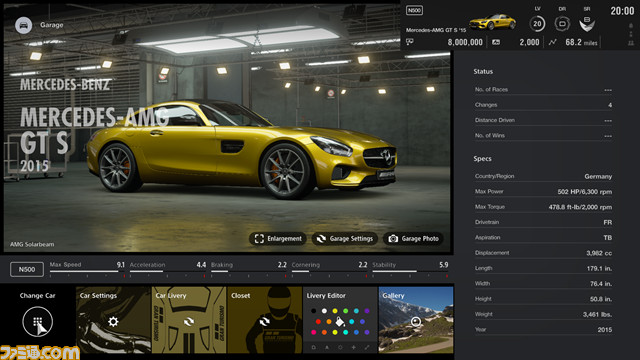Image resolution: width=640 pixels, height=360 pixels.
Task: Click the 20:00 clock
Action: point(622,11)
